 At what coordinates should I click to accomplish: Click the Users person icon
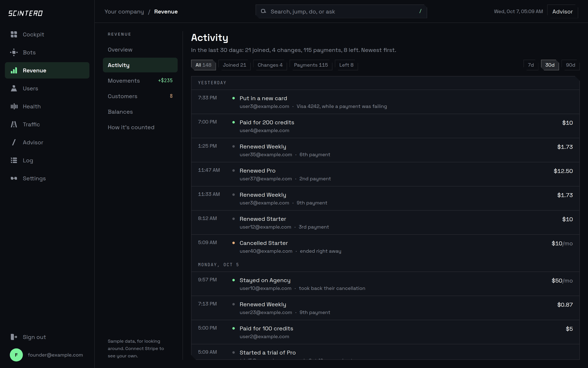tap(14, 88)
